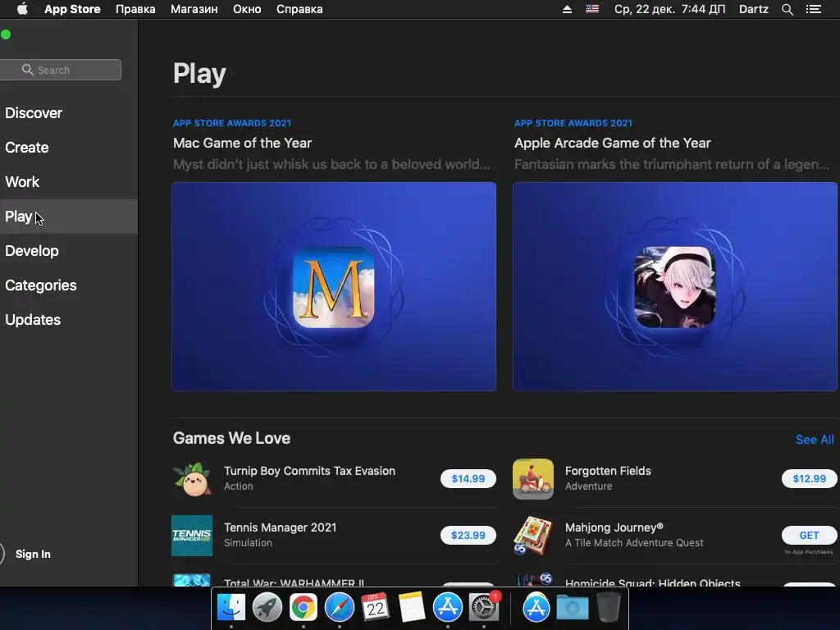The width and height of the screenshot is (840, 630).
Task: Open Apple Arcade Game of the Year title
Action: [x=612, y=143]
